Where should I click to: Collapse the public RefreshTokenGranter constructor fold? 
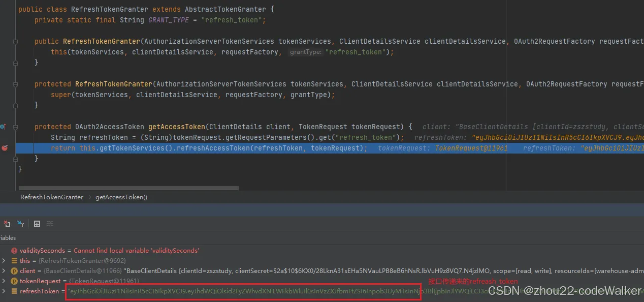(x=15, y=42)
